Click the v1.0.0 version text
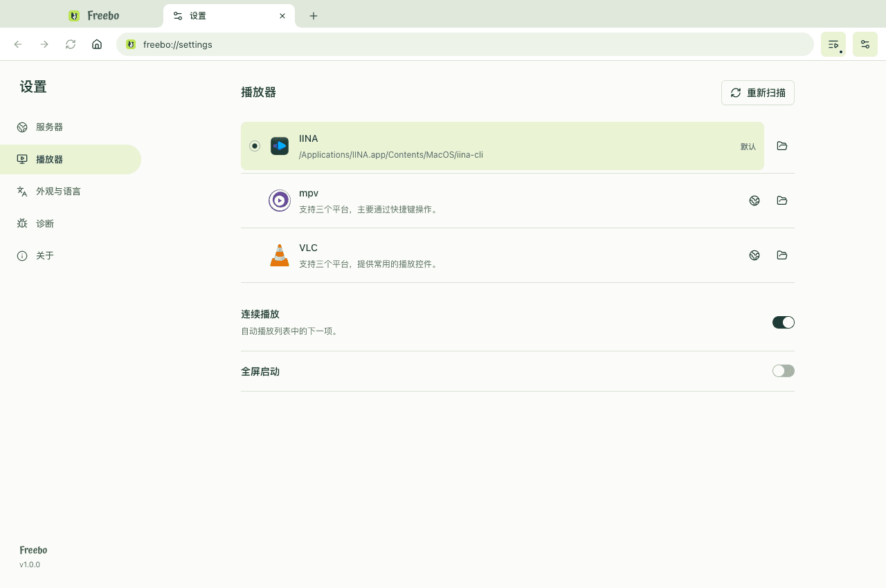Screen dimensions: 886x588 [x=30, y=564]
